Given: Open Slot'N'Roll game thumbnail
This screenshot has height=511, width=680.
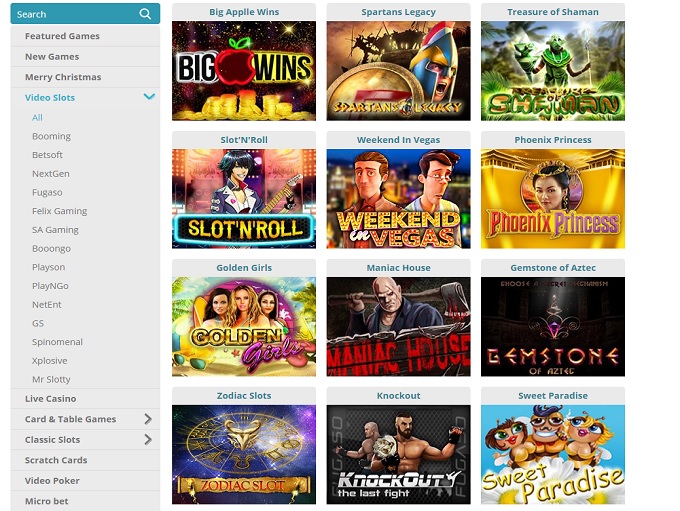Looking at the screenshot, I should (244, 199).
